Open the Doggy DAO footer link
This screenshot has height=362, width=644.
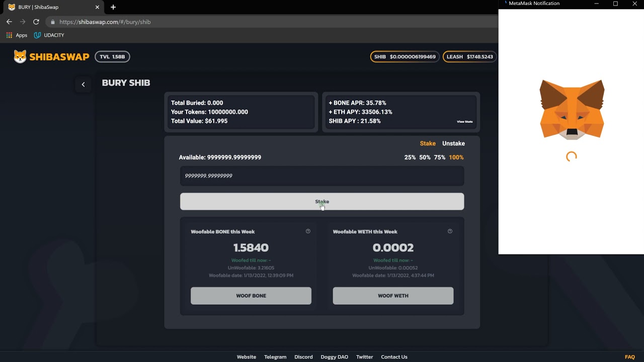[x=335, y=357]
